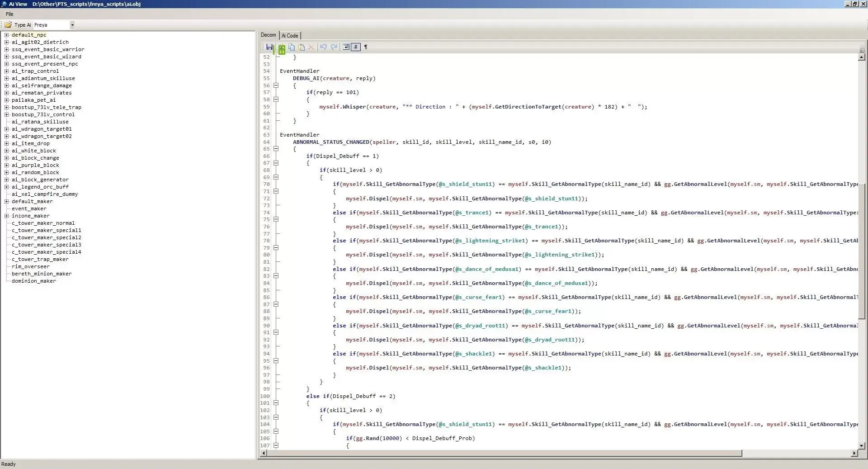Collapse code fold at line 65
The width and height of the screenshot is (868, 469).
coord(276,149)
